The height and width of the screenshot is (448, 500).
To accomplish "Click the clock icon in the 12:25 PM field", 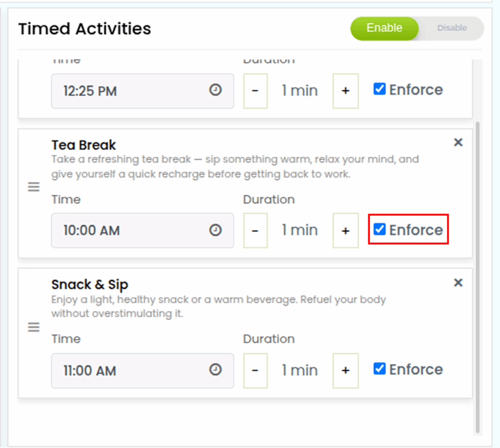I will tap(215, 90).
